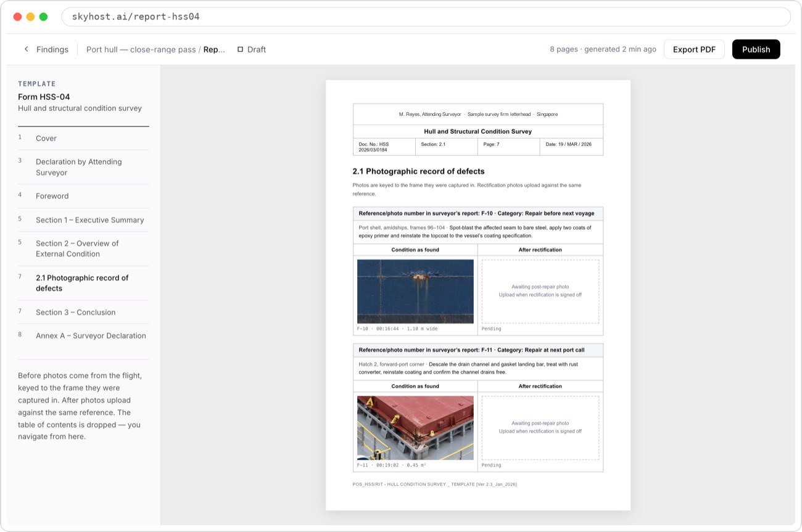The height and width of the screenshot is (532, 802).
Task: Click the 'Page: 7' header cell
Action: [x=509, y=147]
